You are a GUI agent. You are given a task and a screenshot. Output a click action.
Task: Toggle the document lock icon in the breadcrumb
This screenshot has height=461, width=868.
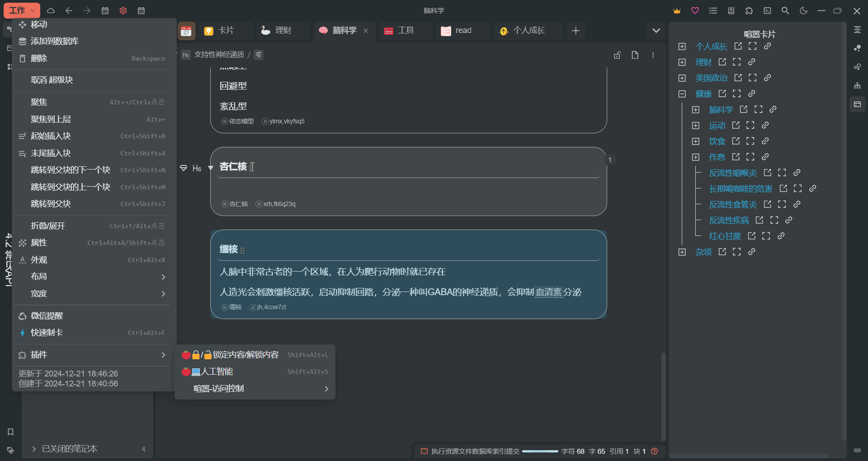point(617,55)
